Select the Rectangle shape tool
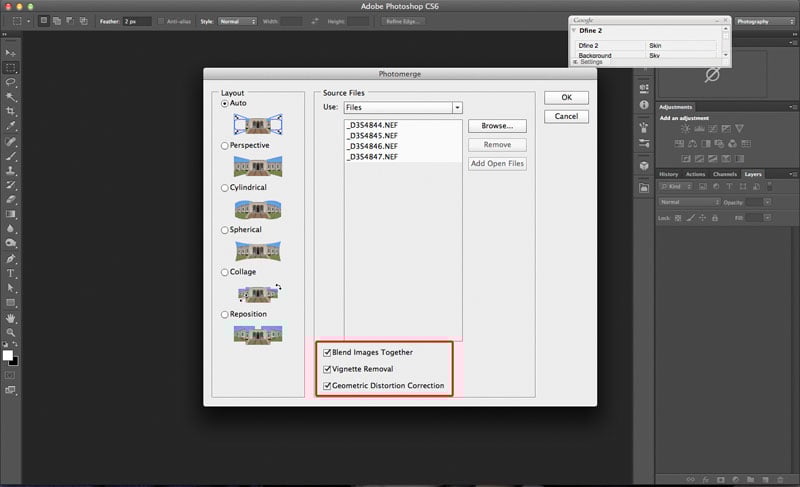Screen dimensions: 800x487 [10, 303]
